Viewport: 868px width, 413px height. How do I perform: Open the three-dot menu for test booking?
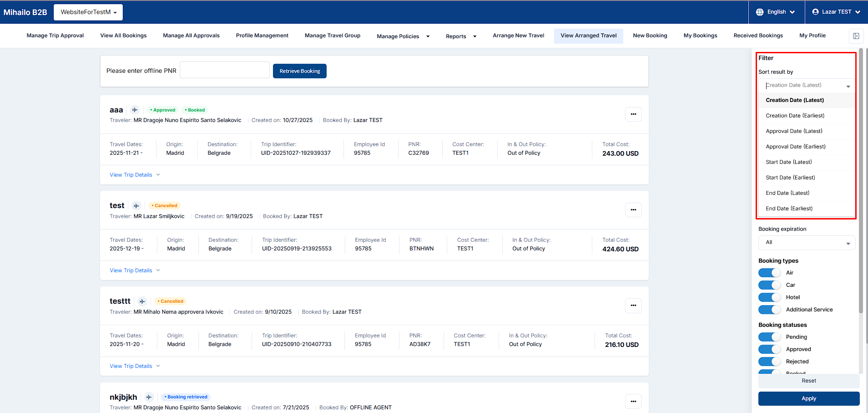pyautogui.click(x=633, y=210)
